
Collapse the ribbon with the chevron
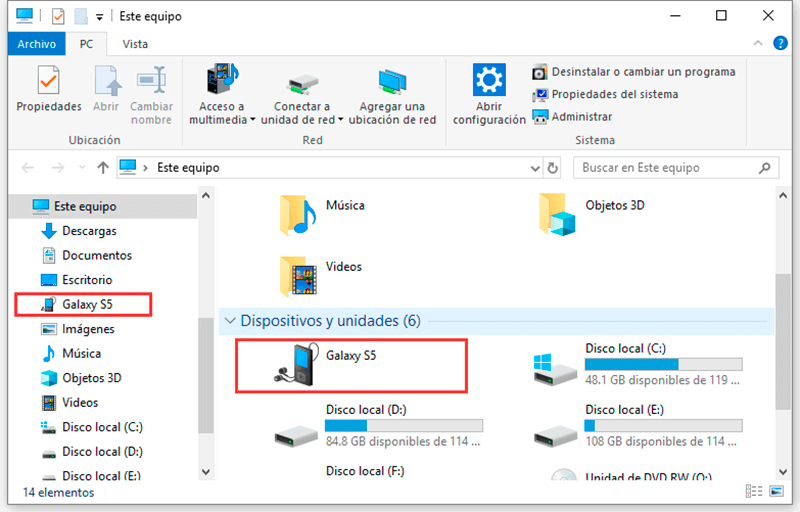[x=758, y=43]
